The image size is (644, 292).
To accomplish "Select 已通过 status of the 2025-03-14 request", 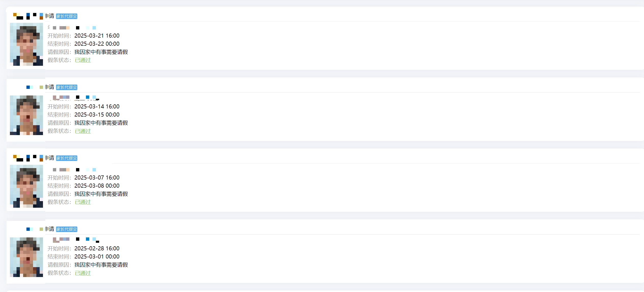I will pyautogui.click(x=83, y=131).
